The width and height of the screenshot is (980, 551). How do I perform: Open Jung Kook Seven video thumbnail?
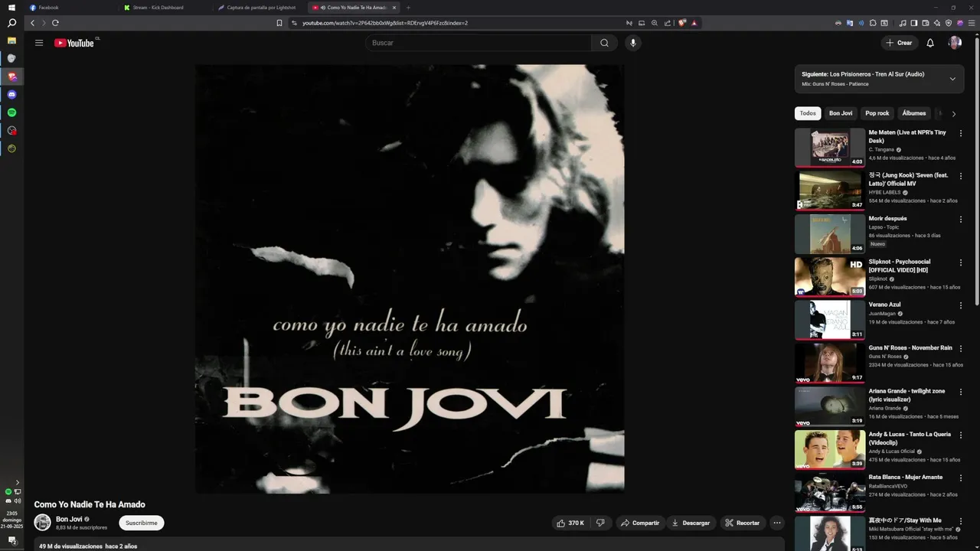point(830,190)
